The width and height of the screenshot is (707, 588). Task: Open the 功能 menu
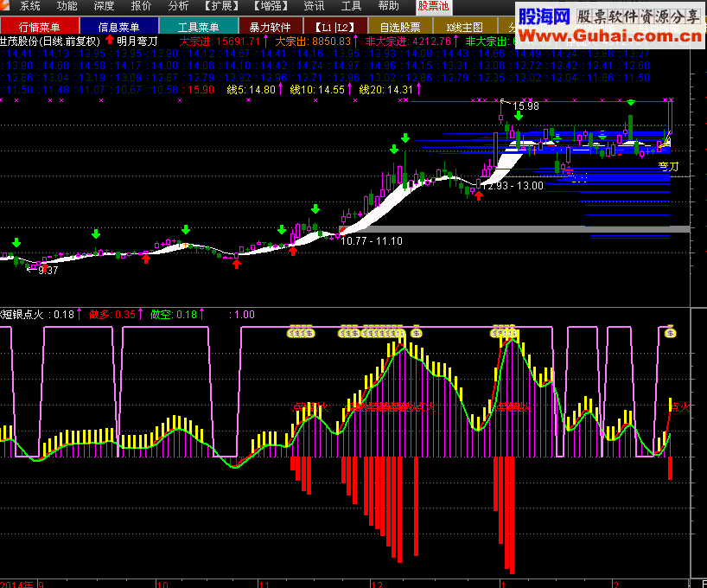pos(67,6)
